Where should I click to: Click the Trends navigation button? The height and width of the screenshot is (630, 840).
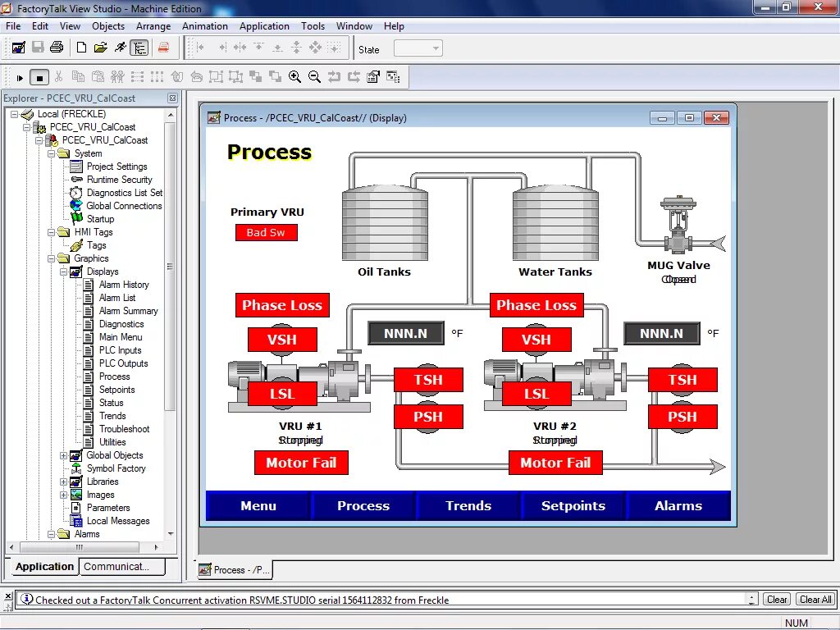pyautogui.click(x=468, y=505)
